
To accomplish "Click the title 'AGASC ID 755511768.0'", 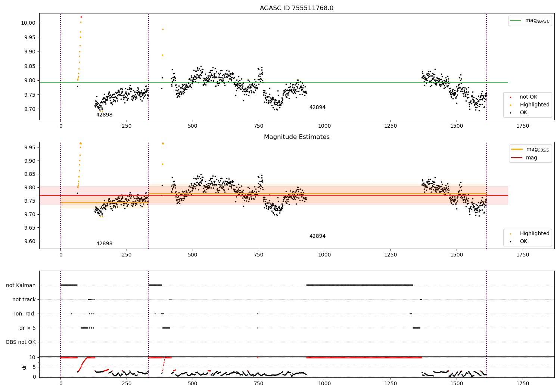I will tap(296, 8).
